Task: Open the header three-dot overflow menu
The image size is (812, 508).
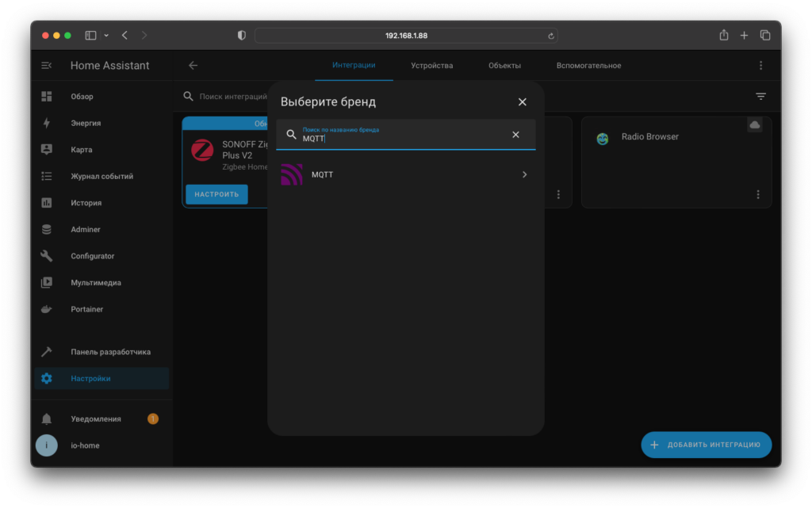Action: [x=760, y=65]
